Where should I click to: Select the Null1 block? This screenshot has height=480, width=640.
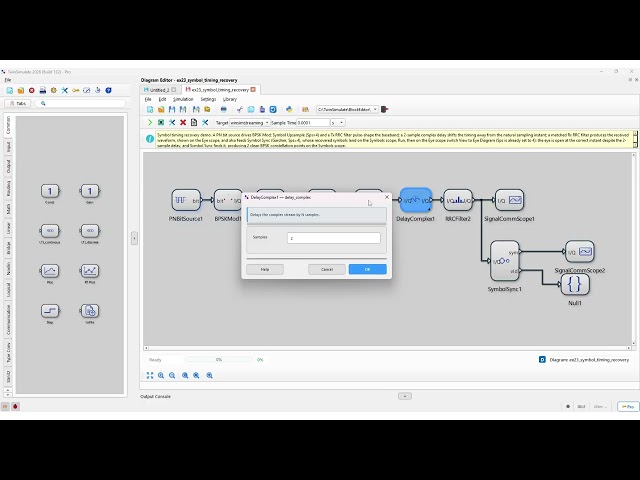coord(575,284)
